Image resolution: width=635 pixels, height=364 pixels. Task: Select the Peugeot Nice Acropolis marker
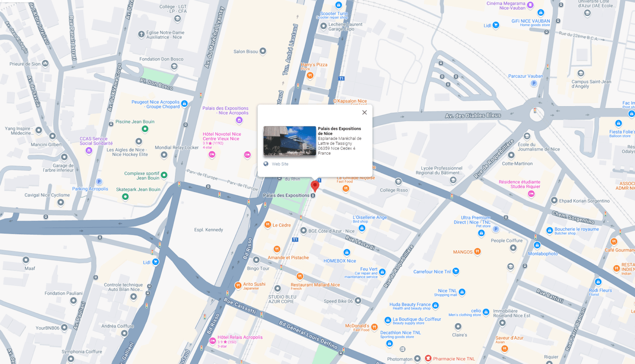coord(185,104)
